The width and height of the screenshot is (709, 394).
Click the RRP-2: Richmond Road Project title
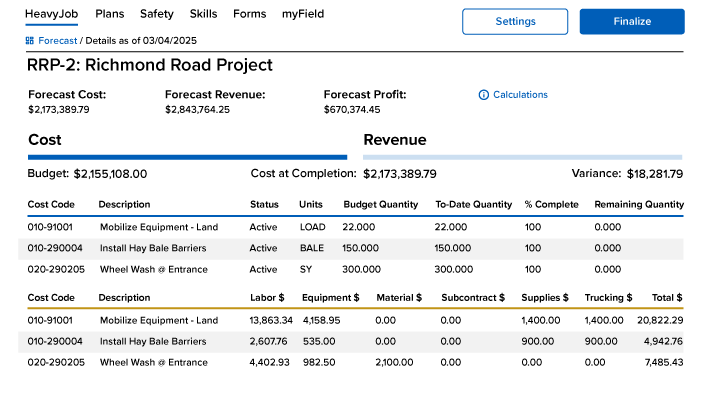click(150, 65)
